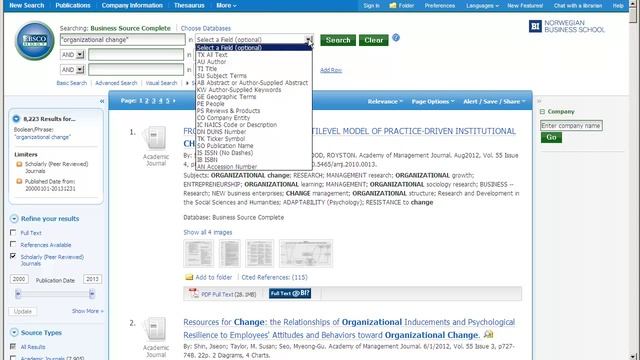Viewport: 640px width, 360px height.
Task: Collapse the Source Types section
Action: pos(14,333)
